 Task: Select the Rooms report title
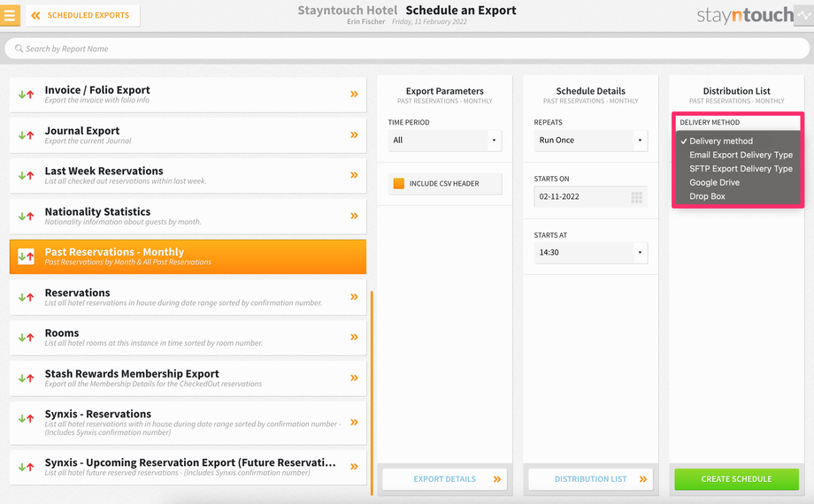point(62,333)
